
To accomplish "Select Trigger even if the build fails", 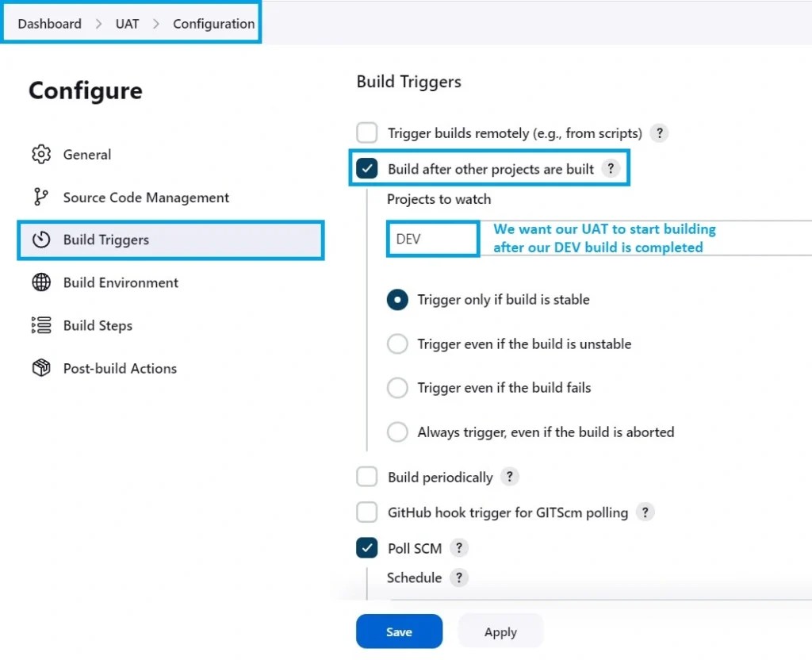I will click(x=397, y=388).
